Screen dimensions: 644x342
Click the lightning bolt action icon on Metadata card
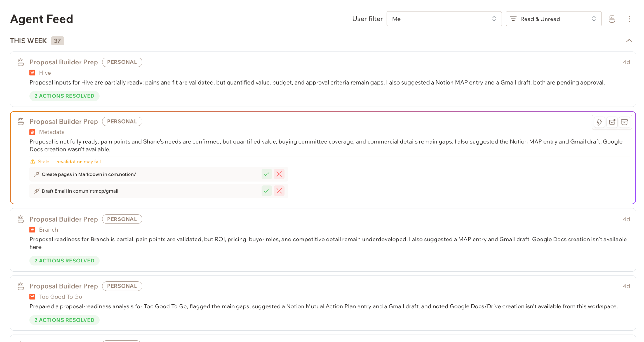(600, 122)
